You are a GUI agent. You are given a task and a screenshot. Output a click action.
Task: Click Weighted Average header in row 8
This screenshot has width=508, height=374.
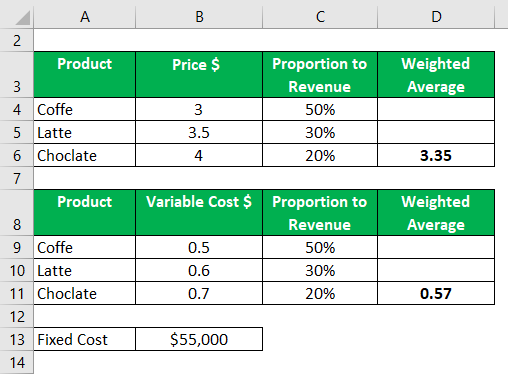tap(436, 213)
